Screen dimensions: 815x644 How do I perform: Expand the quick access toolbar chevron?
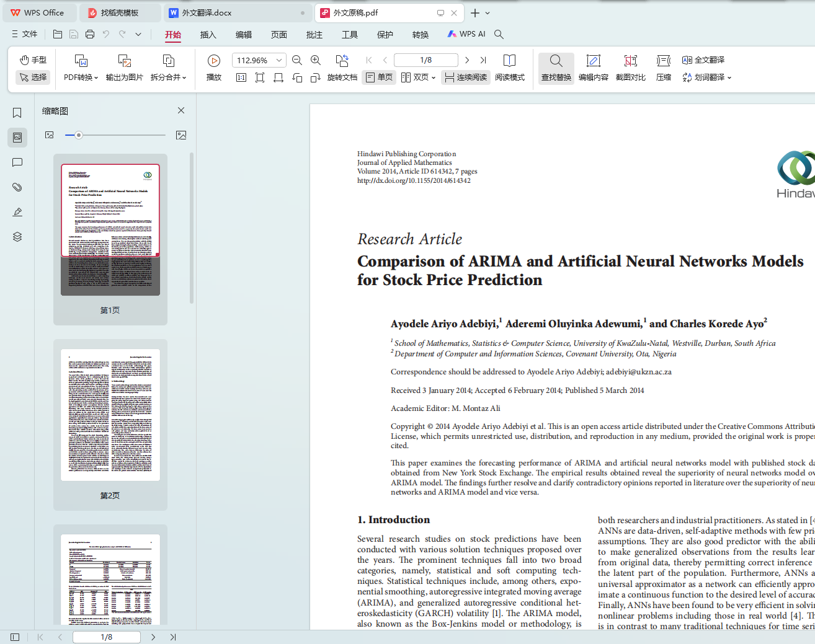(138, 34)
